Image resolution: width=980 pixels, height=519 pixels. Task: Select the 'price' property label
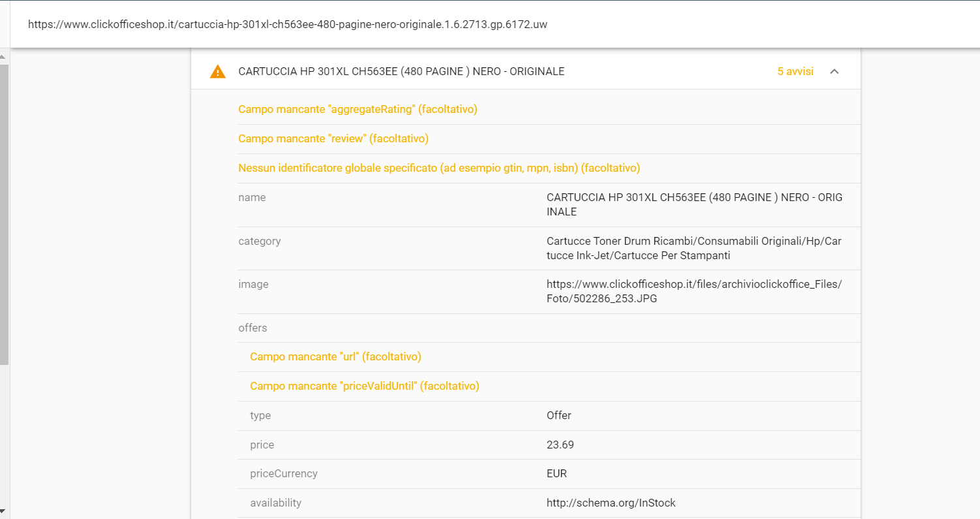[262, 445]
